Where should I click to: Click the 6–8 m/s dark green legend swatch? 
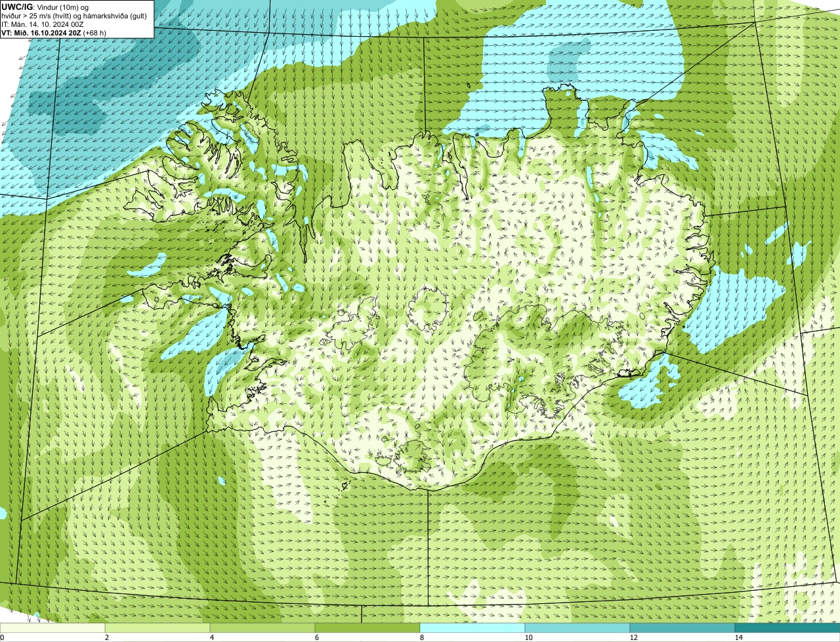coord(367,628)
